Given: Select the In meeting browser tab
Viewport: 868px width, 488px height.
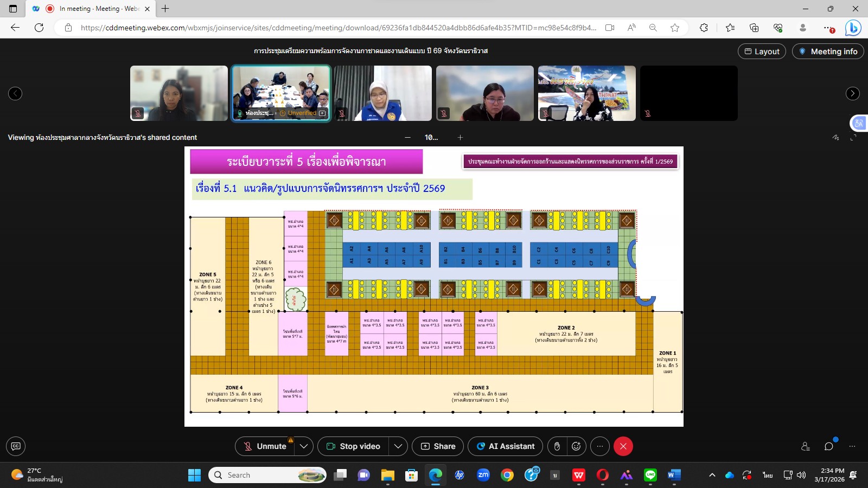Looking at the screenshot, I should tap(91, 9).
